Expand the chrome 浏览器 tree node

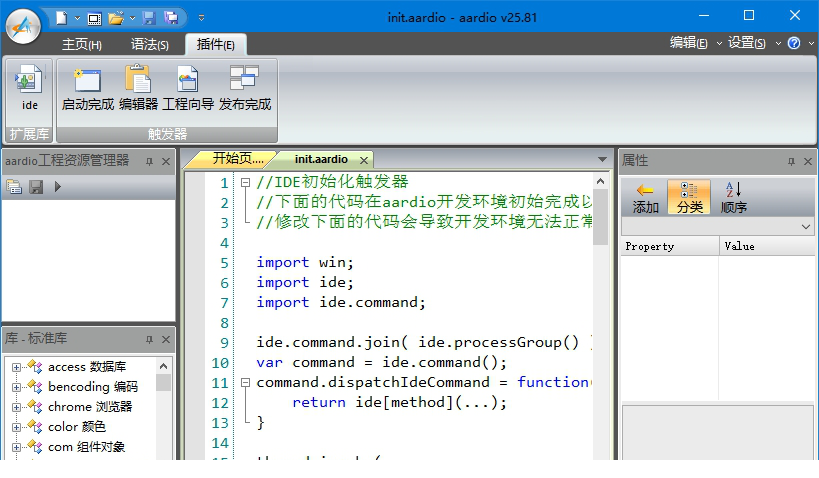(x=16, y=407)
